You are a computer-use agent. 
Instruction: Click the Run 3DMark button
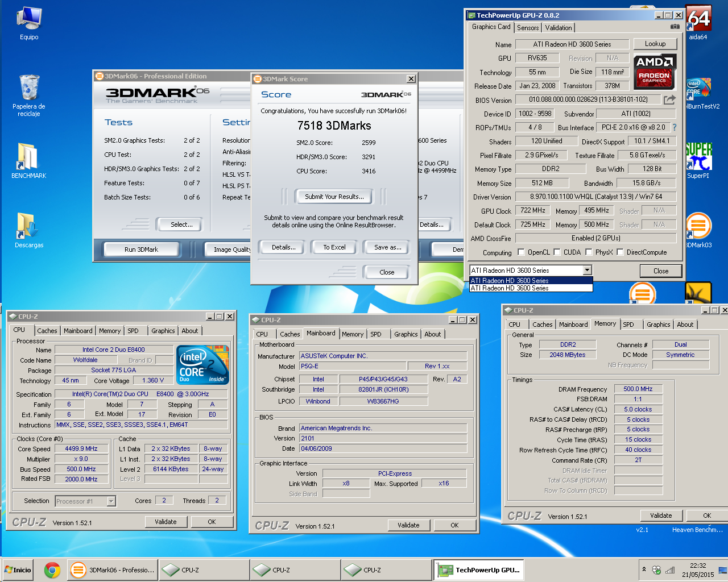tap(141, 250)
